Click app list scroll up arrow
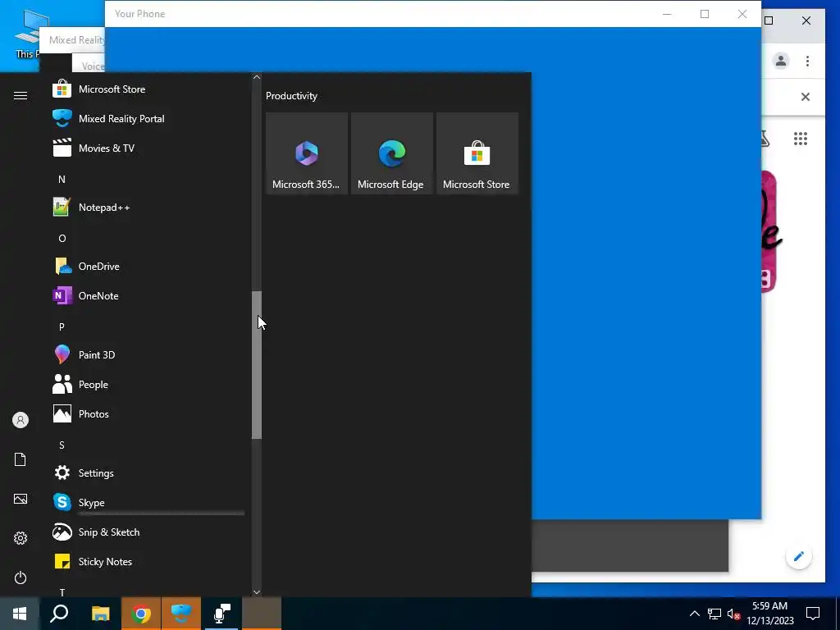 (257, 77)
